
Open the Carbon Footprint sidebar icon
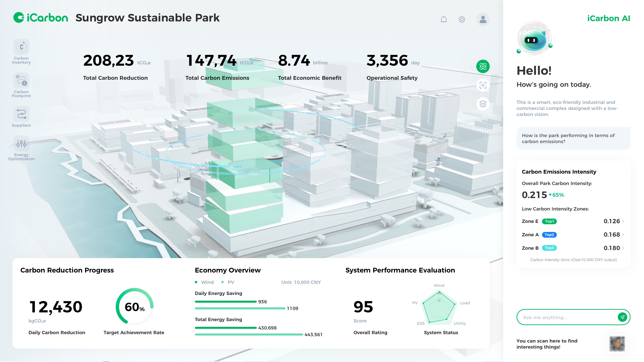click(x=21, y=80)
